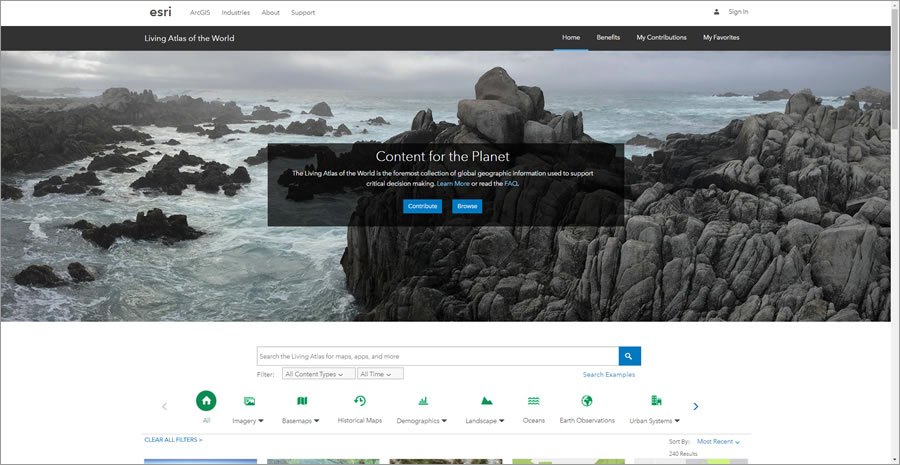Click the esri logo
The height and width of the screenshot is (465, 900).
point(160,12)
